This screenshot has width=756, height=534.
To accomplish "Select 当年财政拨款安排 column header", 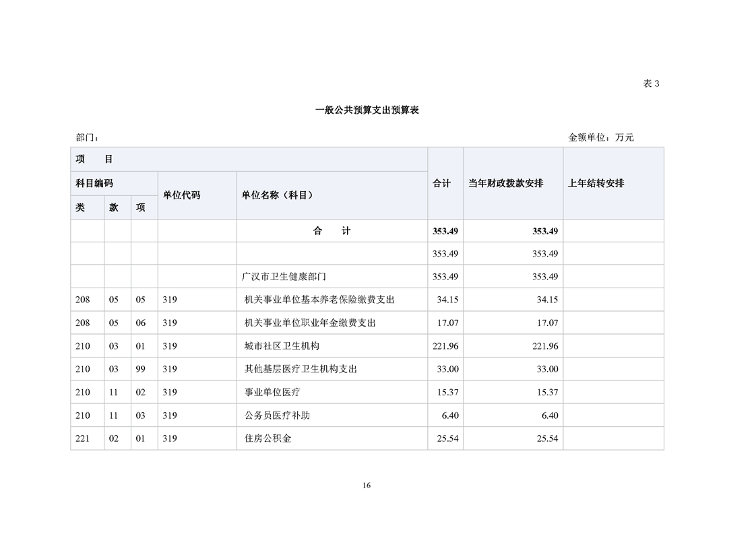I will [x=513, y=183].
